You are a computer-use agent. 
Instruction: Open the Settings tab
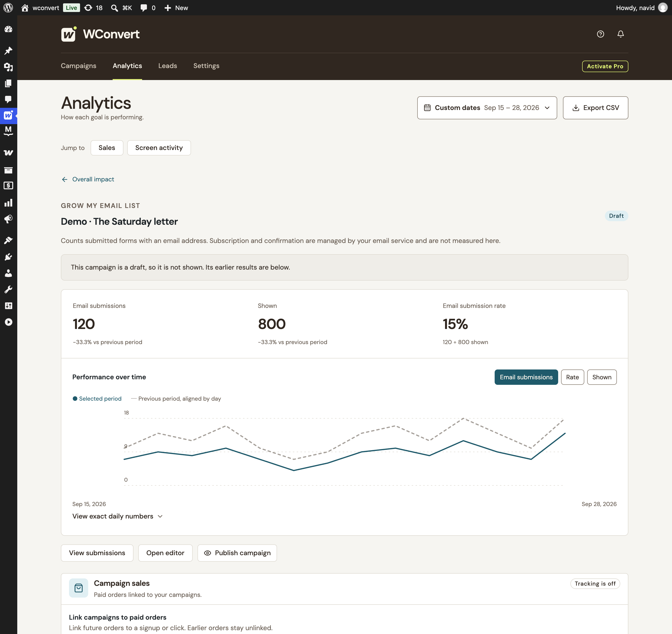(x=206, y=66)
